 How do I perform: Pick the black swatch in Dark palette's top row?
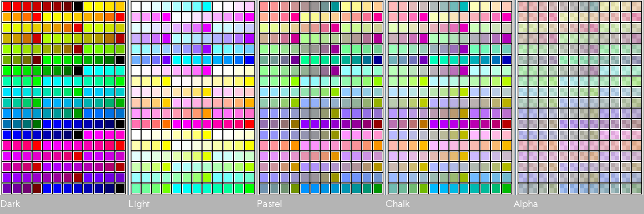(x=78, y=6)
